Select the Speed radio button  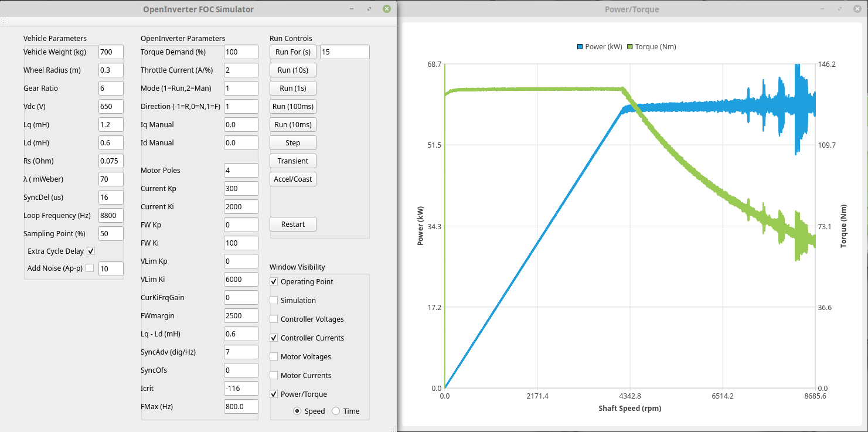pos(297,411)
